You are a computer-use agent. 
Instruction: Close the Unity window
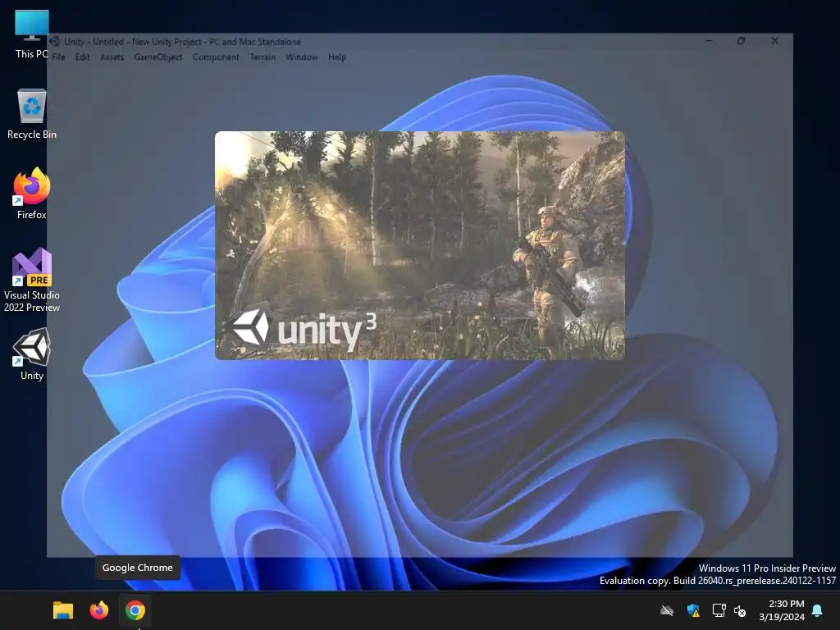(x=774, y=41)
